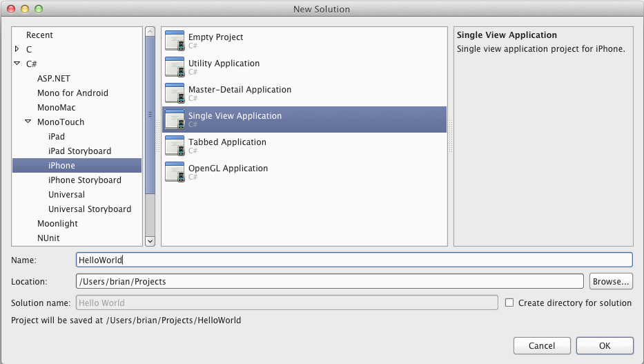Image resolution: width=644 pixels, height=364 pixels.
Task: Select Universal project type
Action: (x=66, y=194)
